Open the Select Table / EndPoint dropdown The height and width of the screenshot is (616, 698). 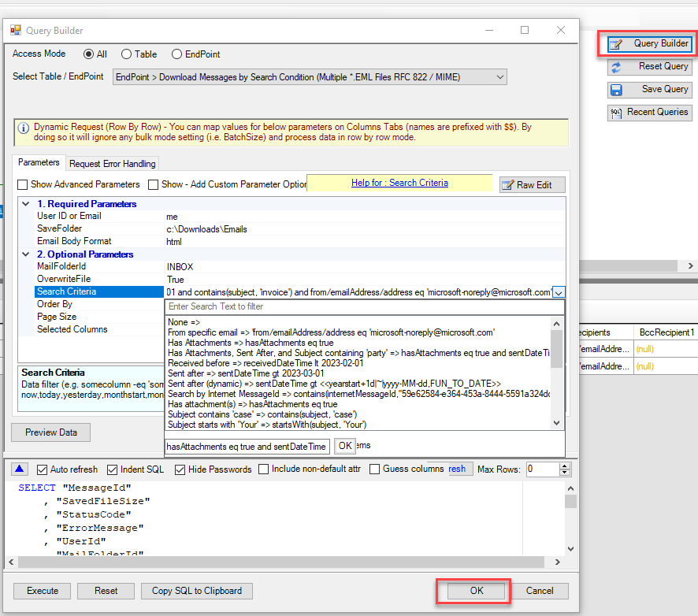(x=310, y=77)
